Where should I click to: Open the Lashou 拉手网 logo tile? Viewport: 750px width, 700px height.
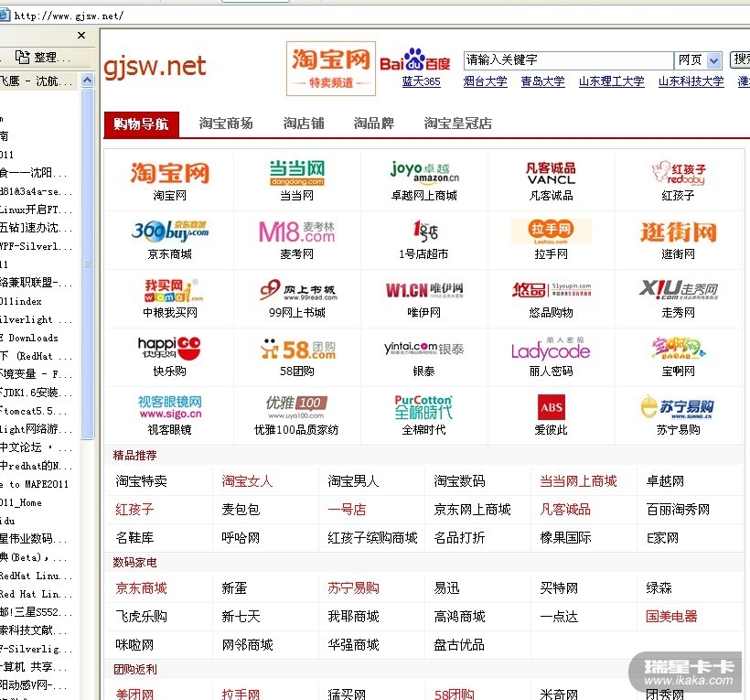click(x=551, y=232)
